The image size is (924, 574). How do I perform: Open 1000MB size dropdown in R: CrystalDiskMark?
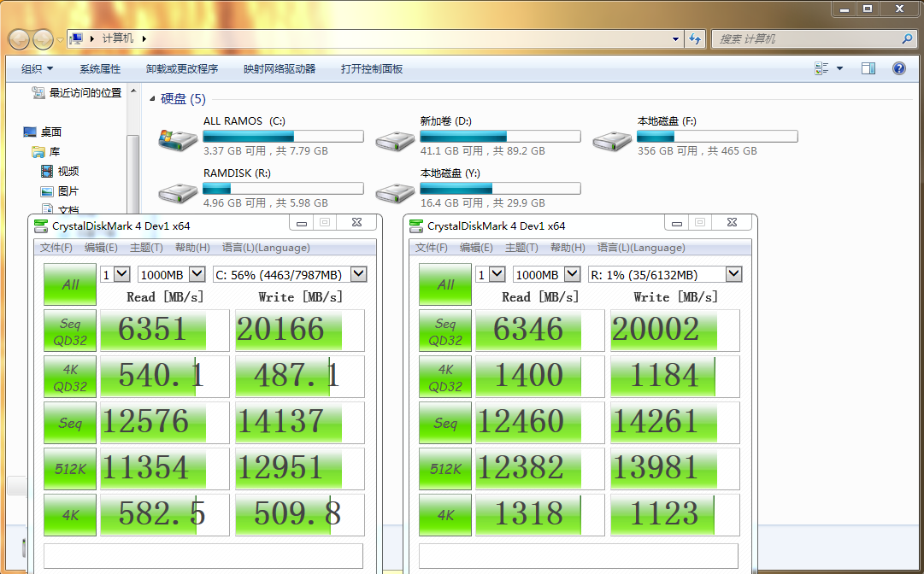pyautogui.click(x=572, y=273)
